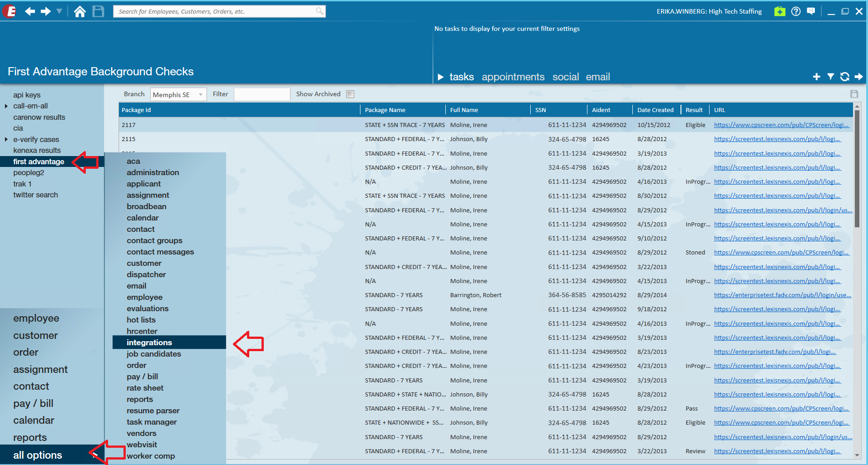
Task: Open api keys in the sidebar
Action: click(27, 95)
